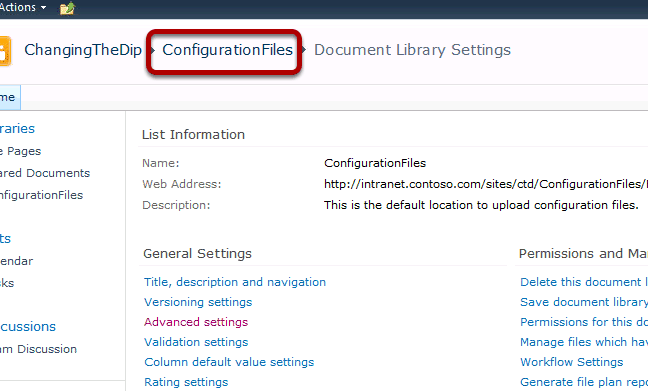The image size is (648, 391).
Task: Open Libraries heading in sidebar
Action: tap(17, 129)
